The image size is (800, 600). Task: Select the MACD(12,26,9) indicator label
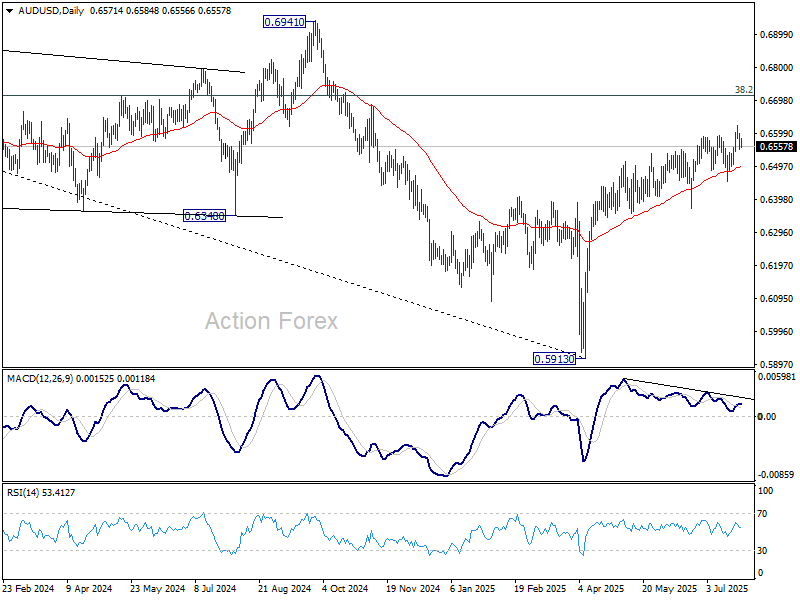point(40,379)
